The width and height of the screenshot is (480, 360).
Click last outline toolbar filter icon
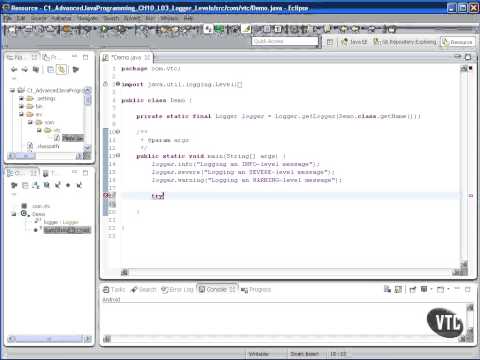(x=79, y=185)
